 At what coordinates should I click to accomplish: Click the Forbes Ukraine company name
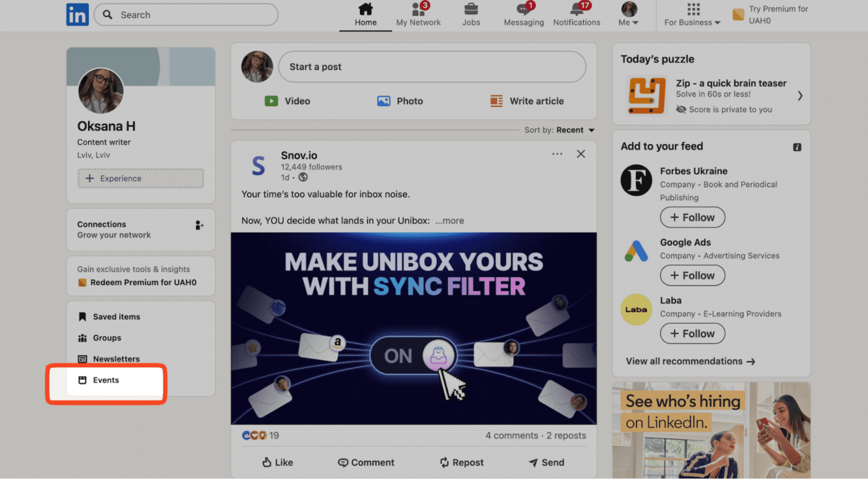693,171
